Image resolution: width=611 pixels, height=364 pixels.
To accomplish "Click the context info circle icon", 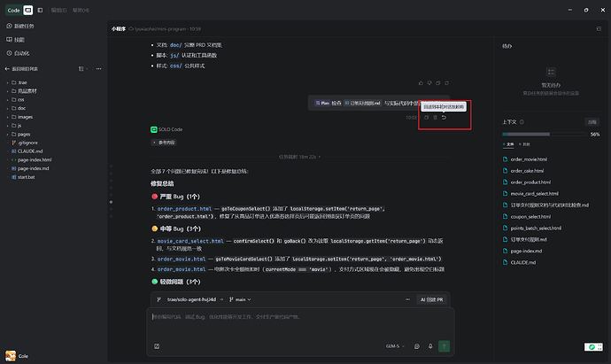I will pyautogui.click(x=522, y=122).
